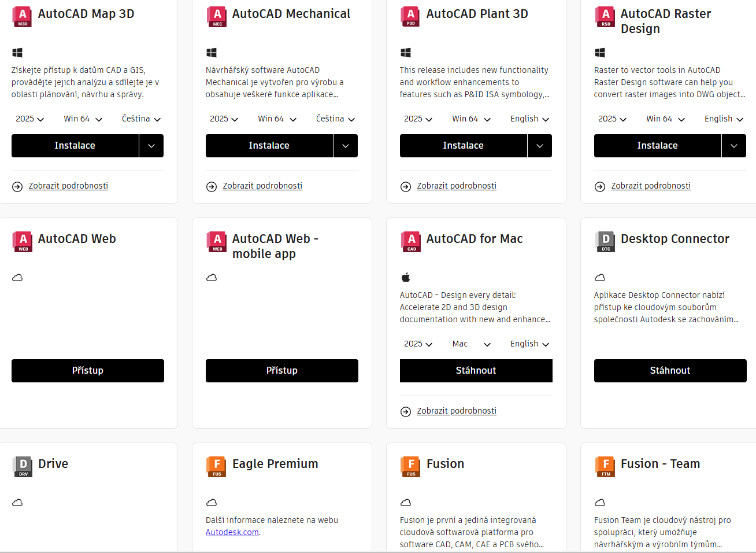
Task: Open the year dropdown for AutoCAD Plant 3D
Action: 418,119
